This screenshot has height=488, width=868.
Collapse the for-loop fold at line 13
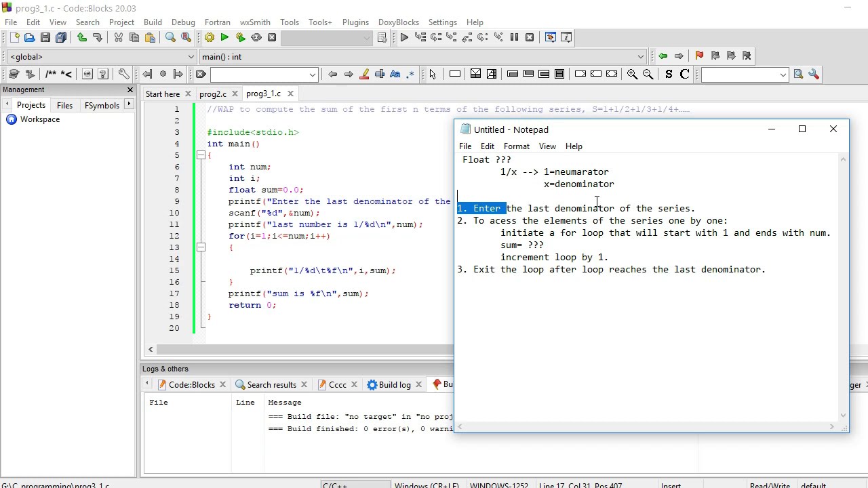pos(201,247)
